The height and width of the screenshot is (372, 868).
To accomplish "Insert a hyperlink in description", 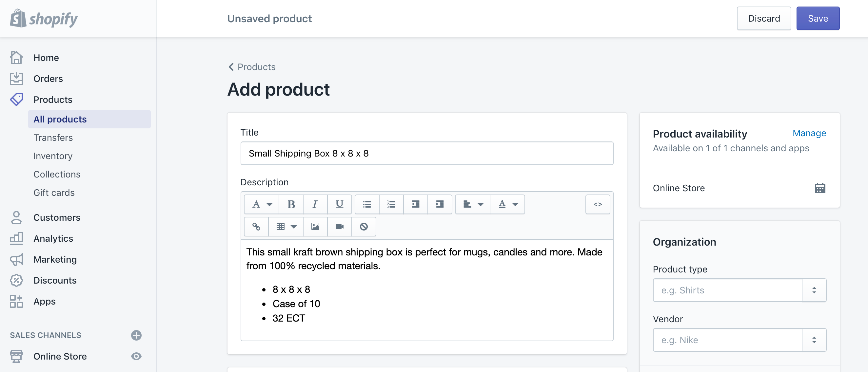I will [x=256, y=226].
